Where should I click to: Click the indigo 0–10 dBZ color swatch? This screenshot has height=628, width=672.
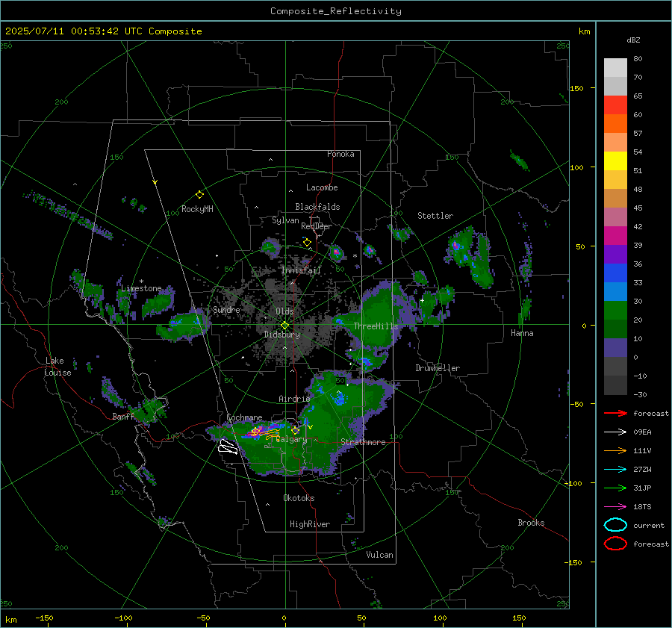615,348
